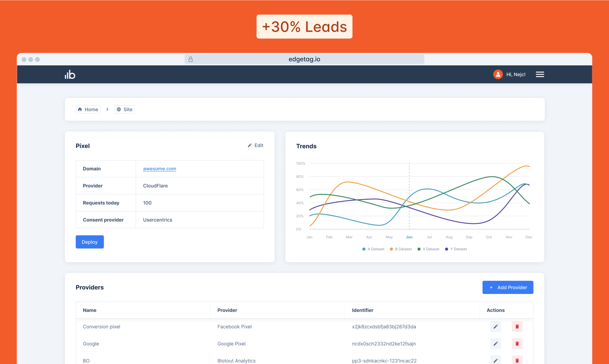Select the Site breadcrumb
Image resolution: width=609 pixels, height=364 pixels.
point(124,109)
